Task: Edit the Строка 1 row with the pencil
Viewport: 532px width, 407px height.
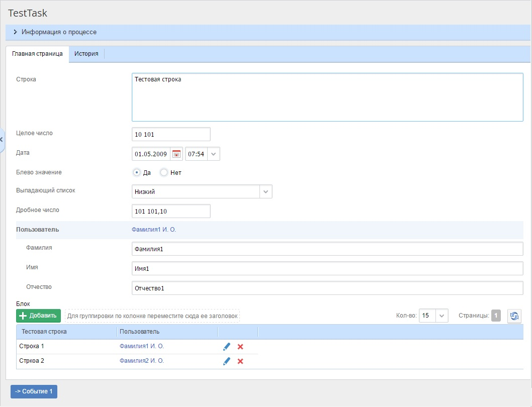Action: tap(227, 347)
